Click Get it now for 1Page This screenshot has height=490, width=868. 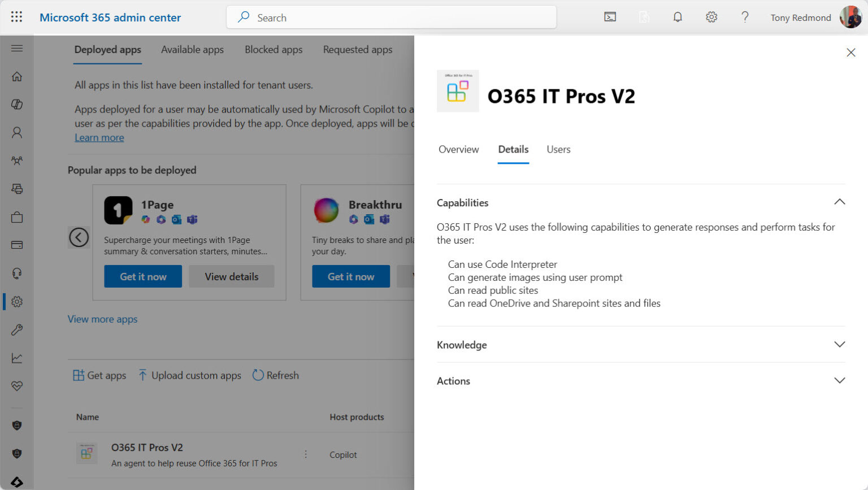[x=143, y=276]
